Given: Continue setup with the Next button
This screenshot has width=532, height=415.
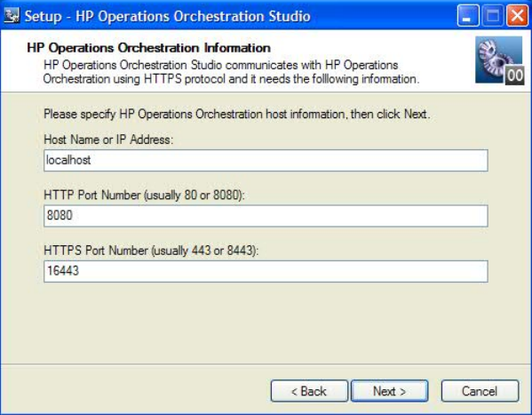Looking at the screenshot, I should tap(389, 391).
